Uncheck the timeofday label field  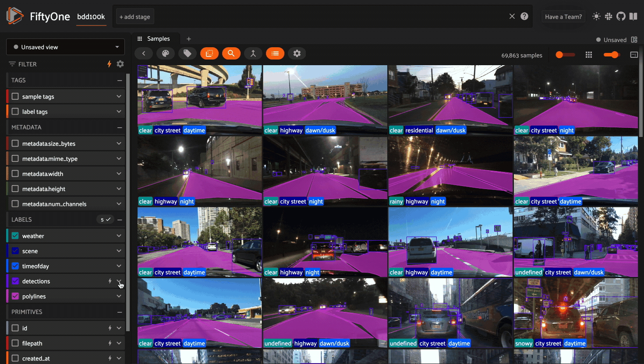click(x=15, y=266)
